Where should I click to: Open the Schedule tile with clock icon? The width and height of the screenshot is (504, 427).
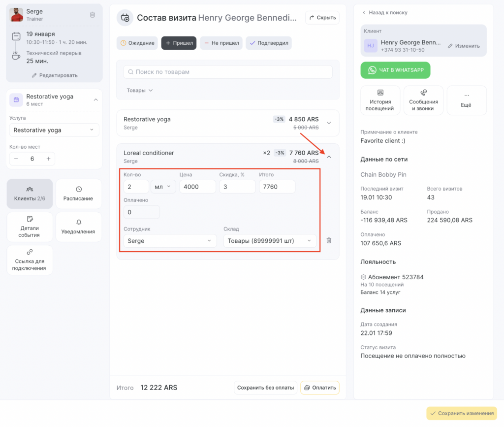click(79, 194)
